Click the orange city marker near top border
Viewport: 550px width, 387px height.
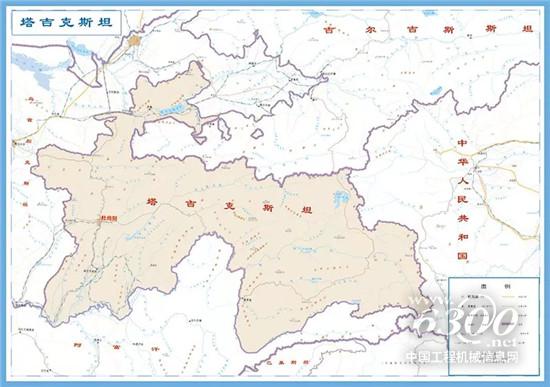point(134,40)
